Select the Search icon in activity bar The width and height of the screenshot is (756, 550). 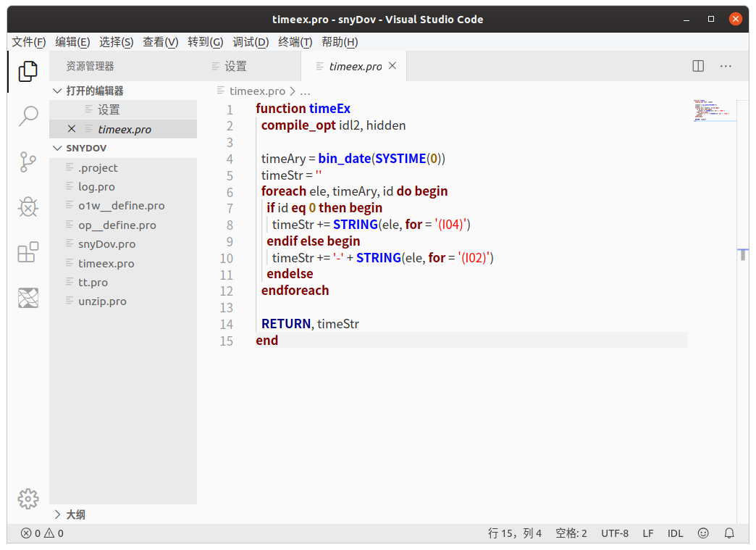tap(28, 116)
